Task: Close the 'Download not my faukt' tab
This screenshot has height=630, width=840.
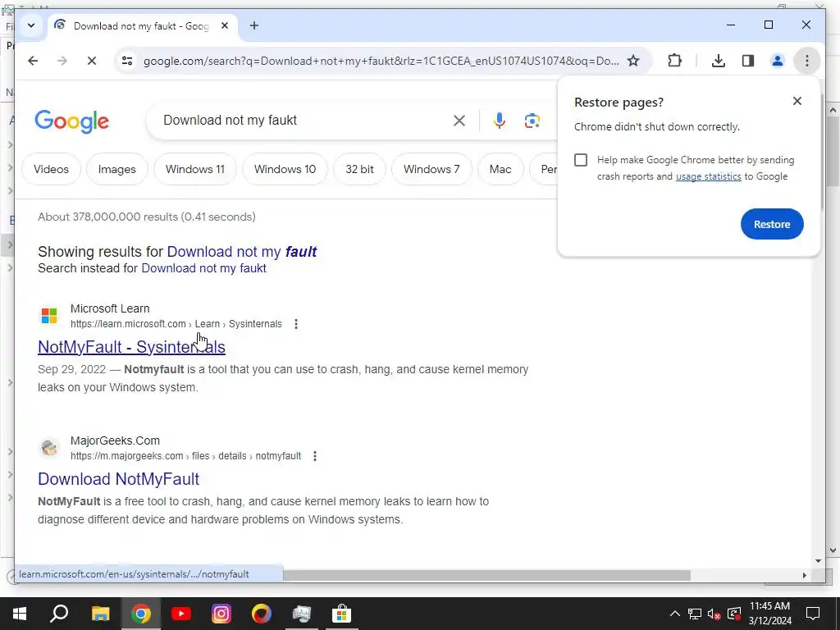Action: [225, 25]
